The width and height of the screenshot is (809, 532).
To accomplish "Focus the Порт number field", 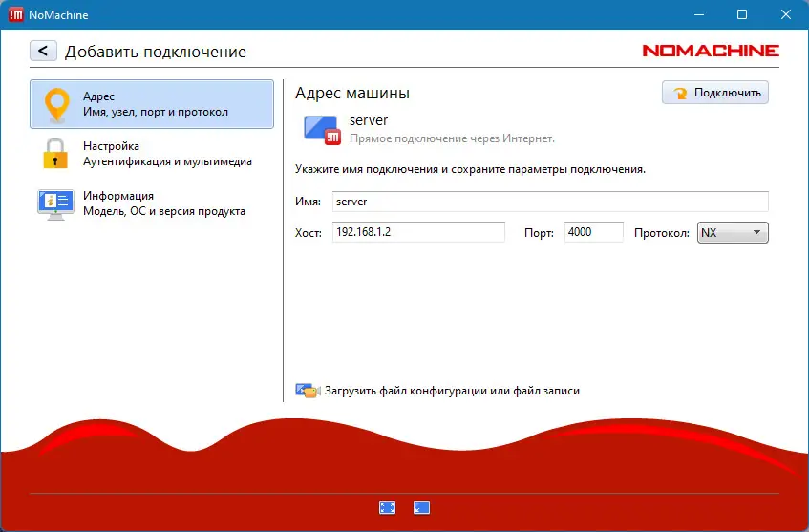I will tap(594, 232).
